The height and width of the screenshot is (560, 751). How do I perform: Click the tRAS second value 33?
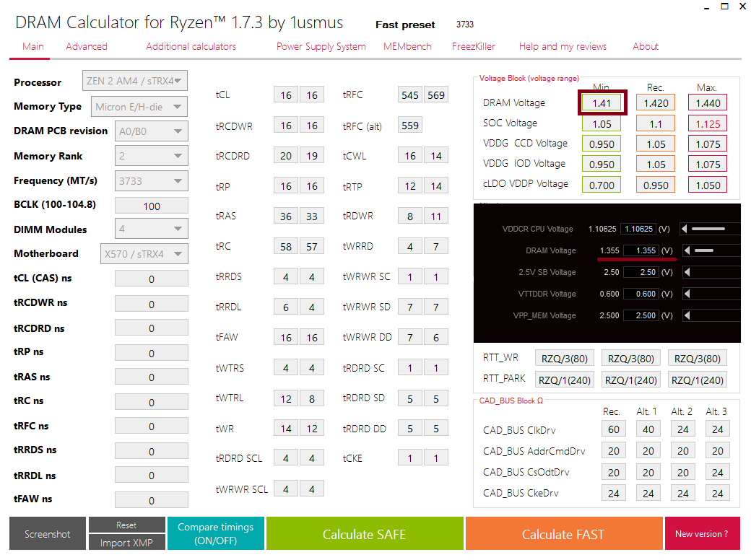pos(312,216)
